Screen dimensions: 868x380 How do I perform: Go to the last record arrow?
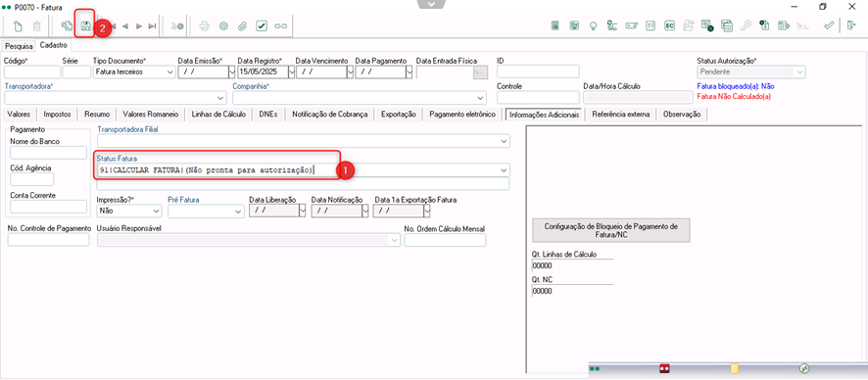152,26
